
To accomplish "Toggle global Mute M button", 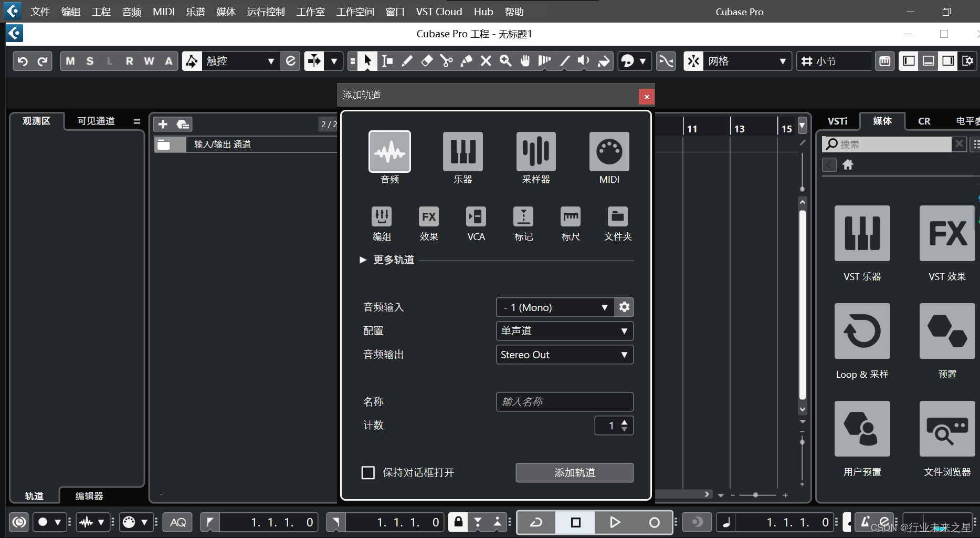I will coord(70,61).
